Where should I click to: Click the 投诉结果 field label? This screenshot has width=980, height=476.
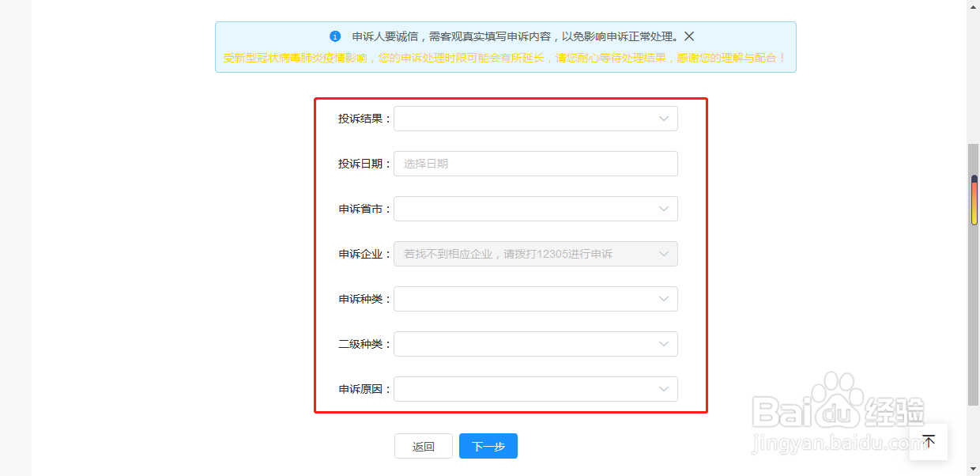[x=364, y=119]
